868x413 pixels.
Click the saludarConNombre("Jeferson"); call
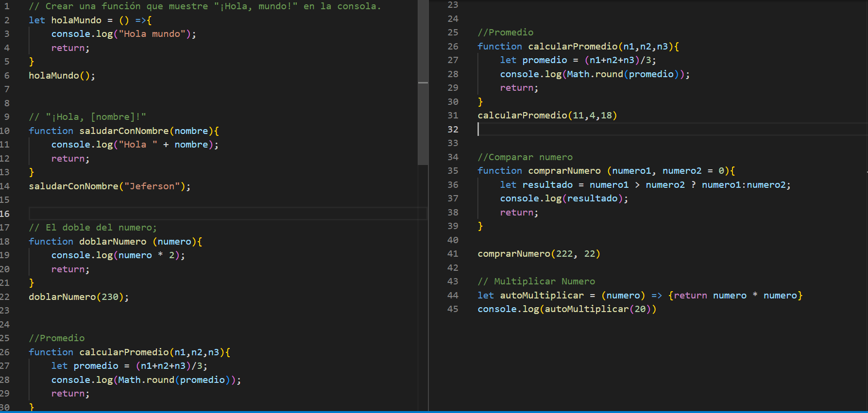(x=110, y=186)
